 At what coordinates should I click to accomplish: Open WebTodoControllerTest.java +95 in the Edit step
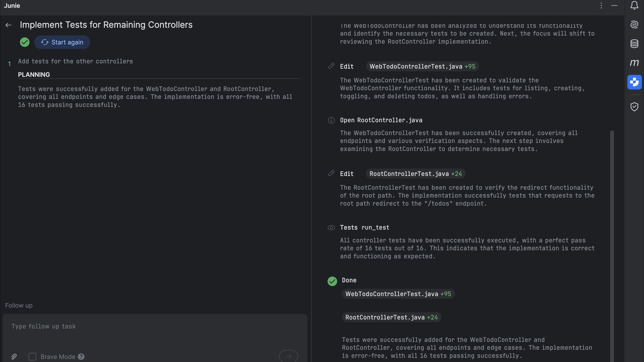tap(422, 66)
